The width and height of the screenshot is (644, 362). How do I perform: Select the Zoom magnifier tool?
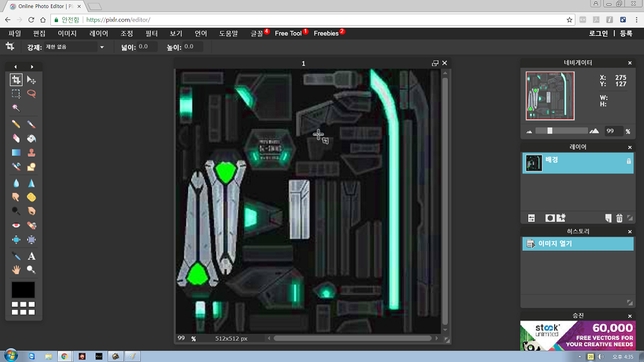[31, 270]
